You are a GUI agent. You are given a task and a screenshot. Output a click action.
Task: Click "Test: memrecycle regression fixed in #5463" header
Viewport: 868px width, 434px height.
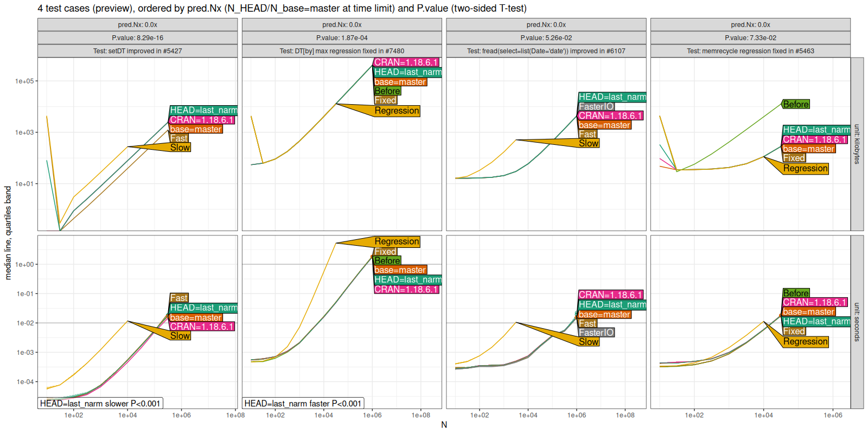pyautogui.click(x=750, y=51)
